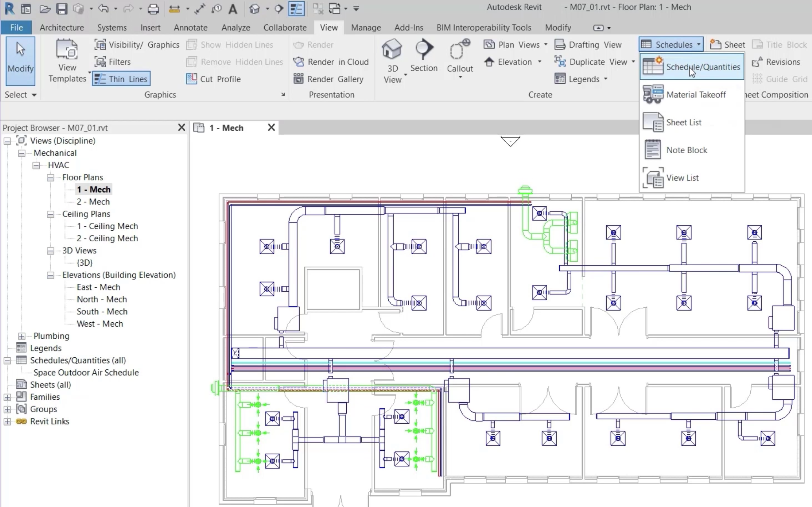Click the Text tool icon in Quick Access toolbar
This screenshot has height=507, width=812.
233,9
